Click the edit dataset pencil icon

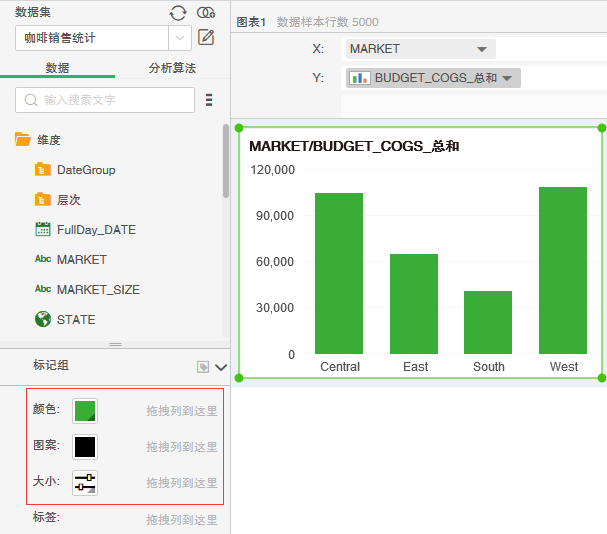click(206, 38)
